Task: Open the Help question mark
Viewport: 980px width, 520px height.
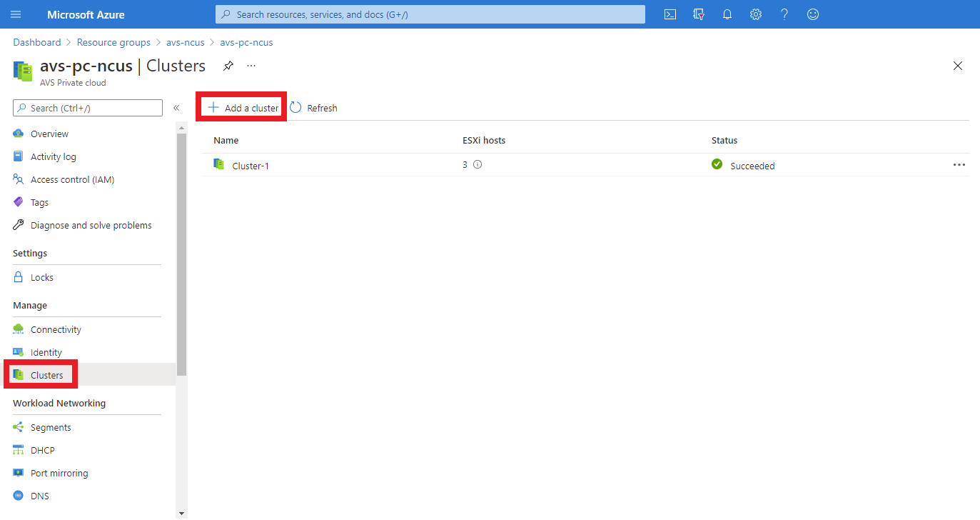Action: [784, 14]
